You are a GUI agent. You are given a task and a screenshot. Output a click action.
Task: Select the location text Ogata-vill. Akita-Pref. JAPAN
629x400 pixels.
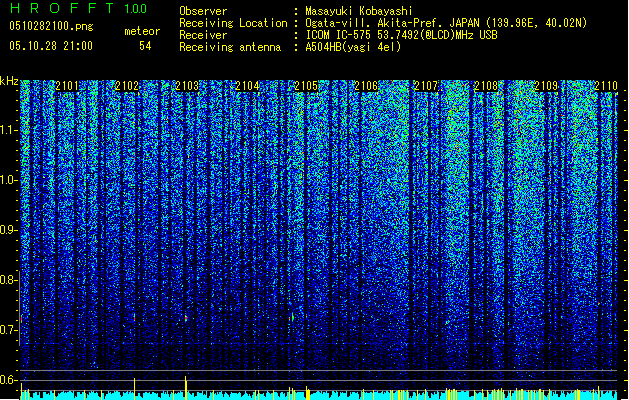(x=392, y=23)
